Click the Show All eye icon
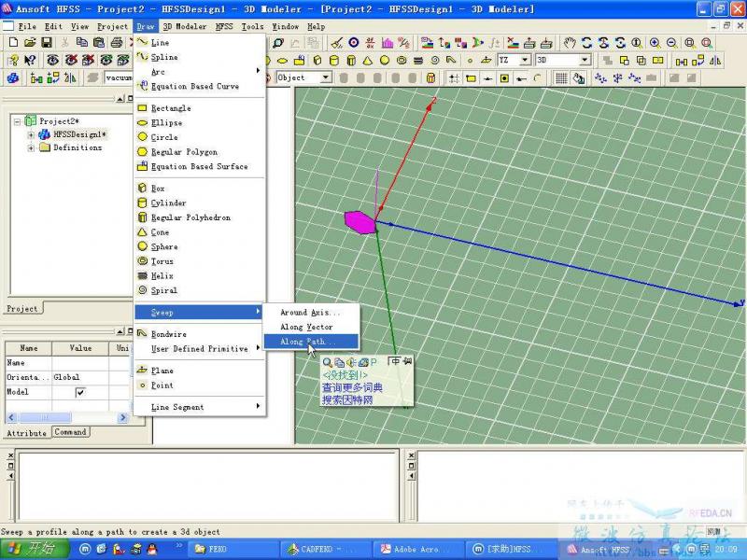This screenshot has width=747, height=560. pos(52,61)
